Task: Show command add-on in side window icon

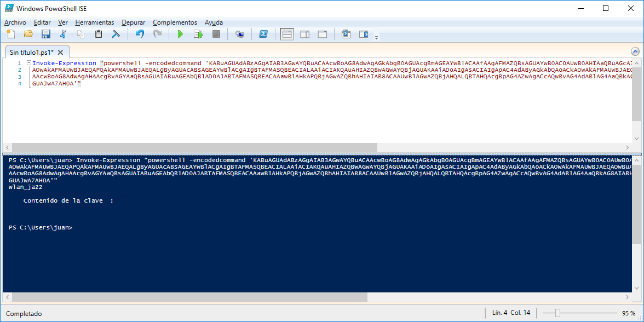Action: click(364, 34)
